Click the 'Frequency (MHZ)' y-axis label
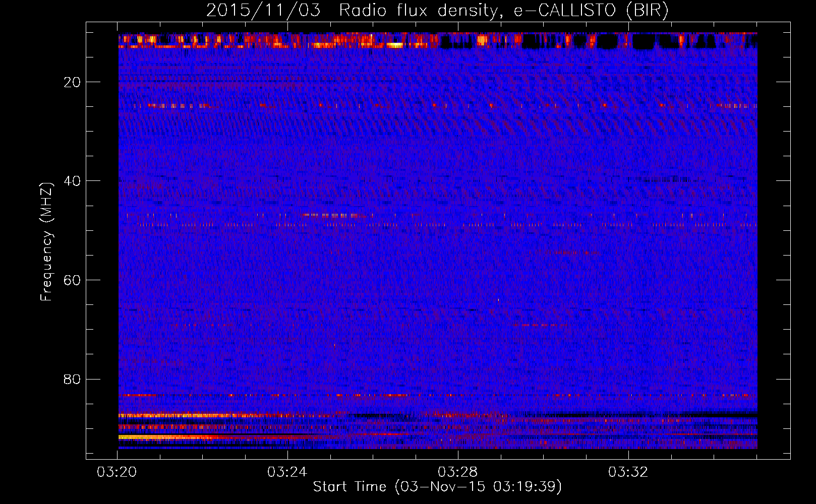This screenshot has width=816, height=504. coord(46,242)
